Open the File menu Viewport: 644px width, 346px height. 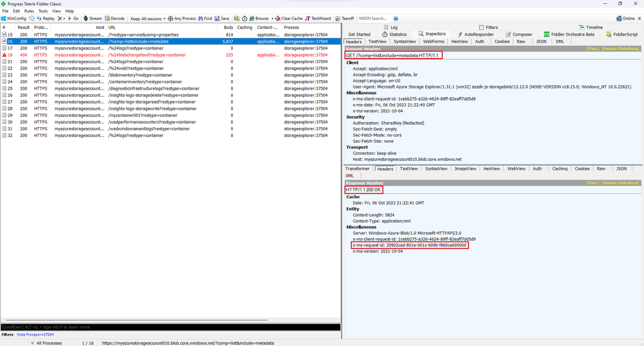click(x=5, y=11)
